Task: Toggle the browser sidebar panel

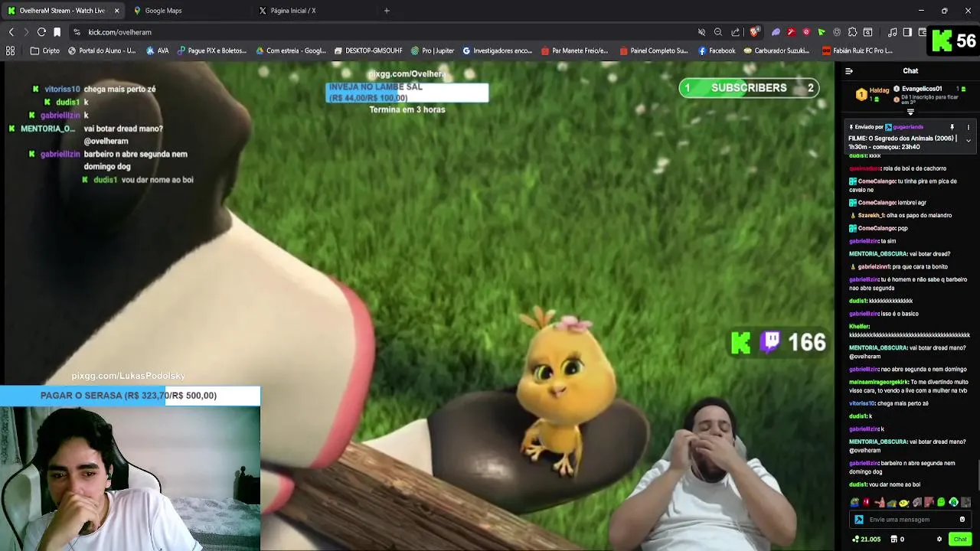Action: coord(907,32)
